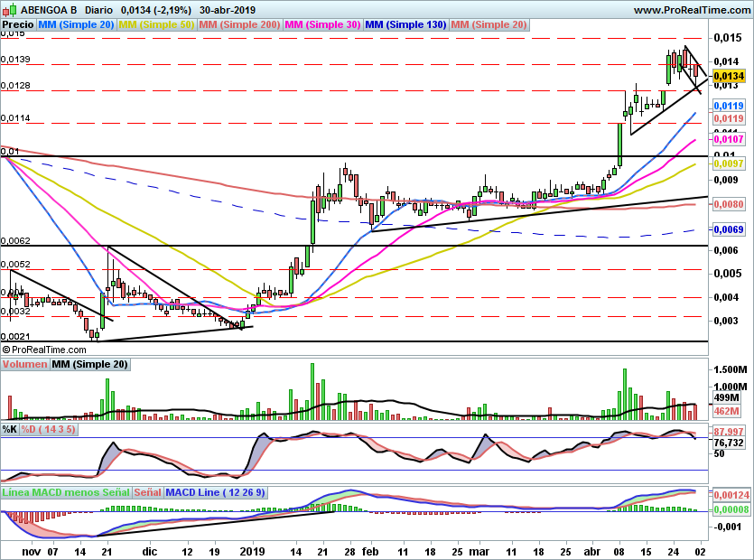
Task: Click the 0,0080 value tag
Action: point(729,204)
